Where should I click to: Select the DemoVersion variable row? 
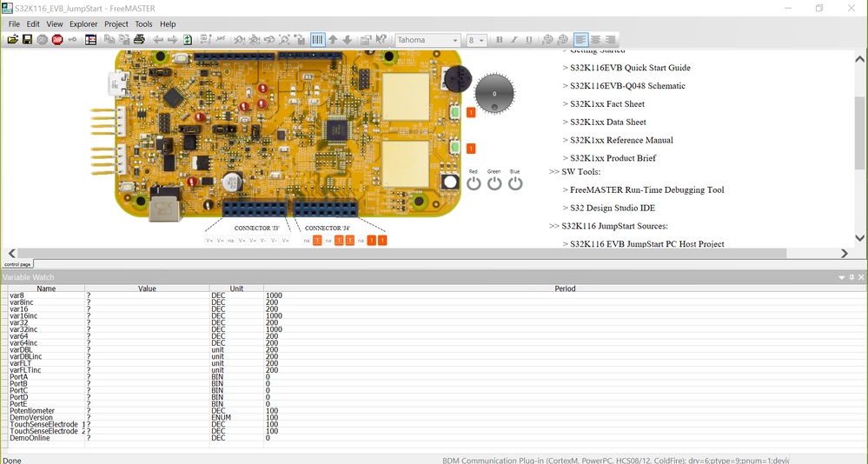click(434, 417)
